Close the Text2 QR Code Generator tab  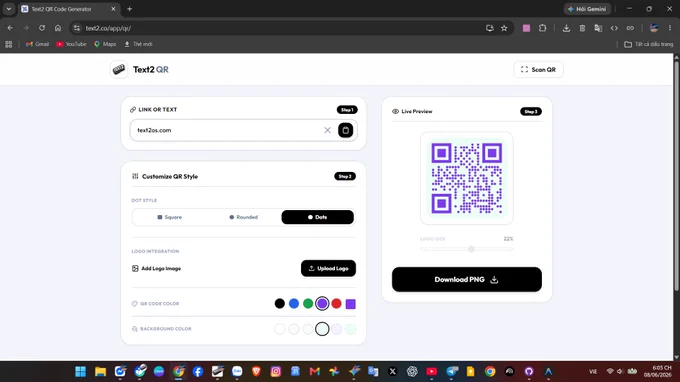(114, 9)
